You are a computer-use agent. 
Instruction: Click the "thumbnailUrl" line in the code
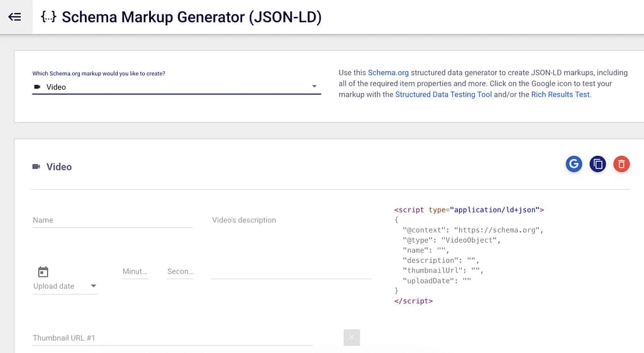pyautogui.click(x=443, y=271)
